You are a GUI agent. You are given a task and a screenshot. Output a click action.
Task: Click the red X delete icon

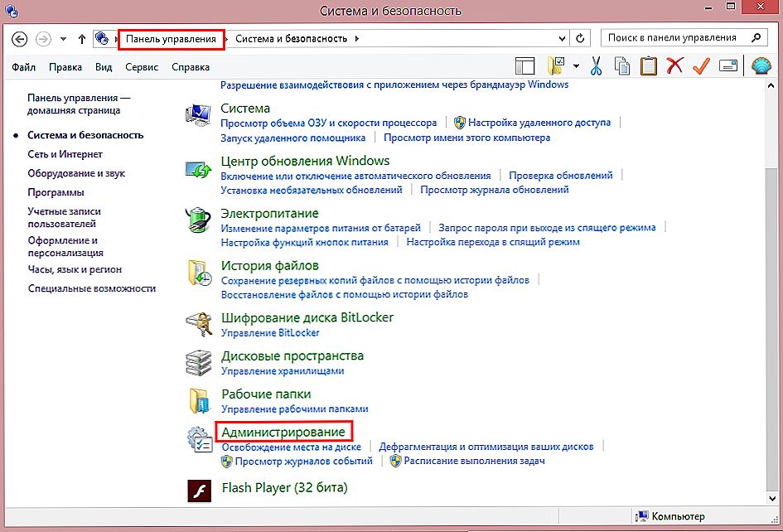tap(674, 65)
